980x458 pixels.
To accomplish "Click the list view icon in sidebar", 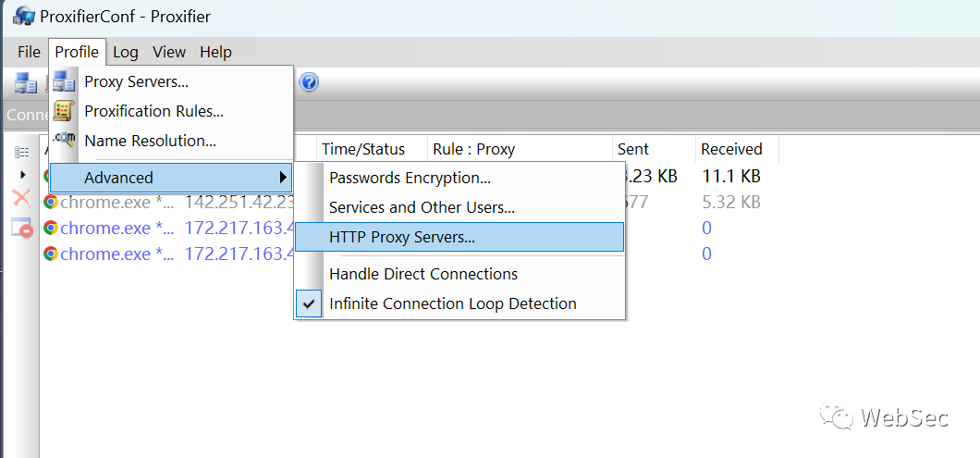I will coord(21,152).
